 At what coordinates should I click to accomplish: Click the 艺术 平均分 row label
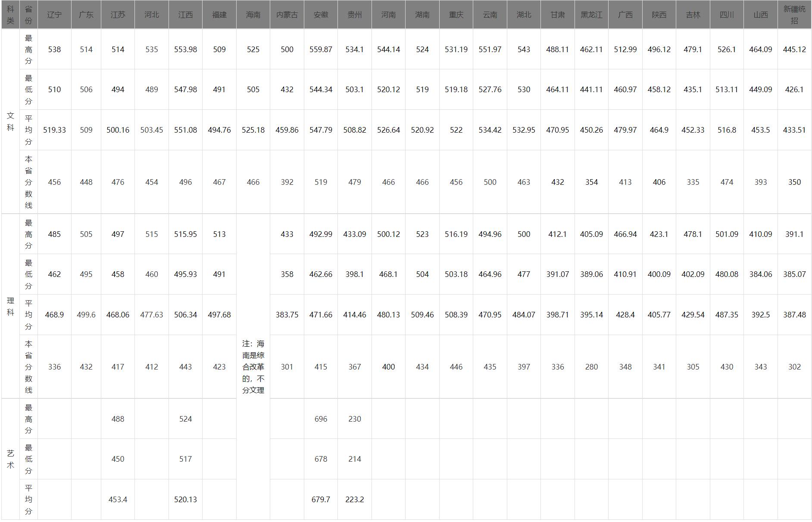28,499
